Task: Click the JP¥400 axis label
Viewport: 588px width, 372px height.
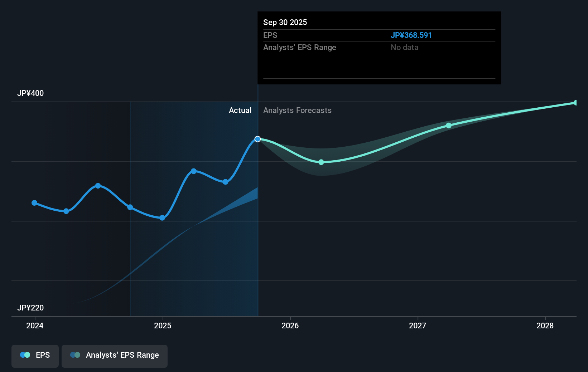Action: pyautogui.click(x=30, y=93)
